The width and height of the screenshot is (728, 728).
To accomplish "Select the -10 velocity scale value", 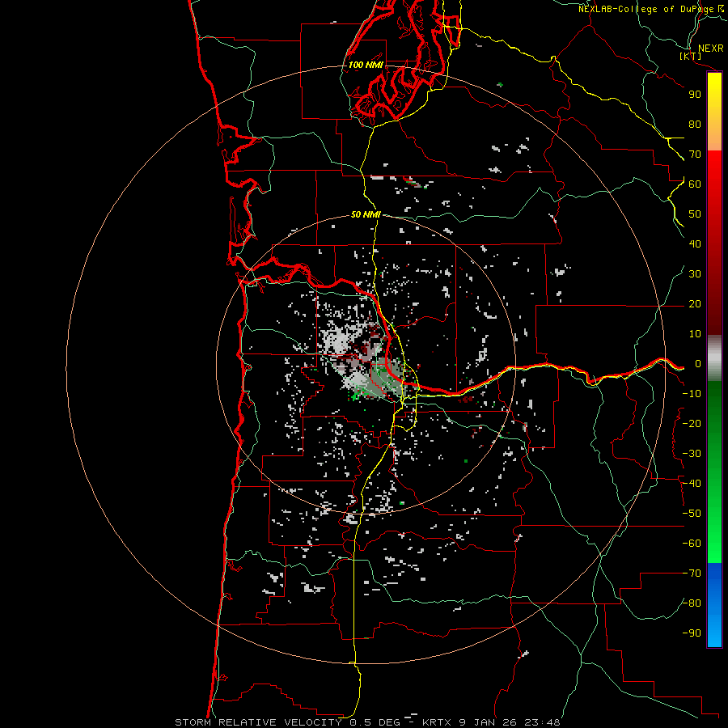I will click(x=692, y=394).
